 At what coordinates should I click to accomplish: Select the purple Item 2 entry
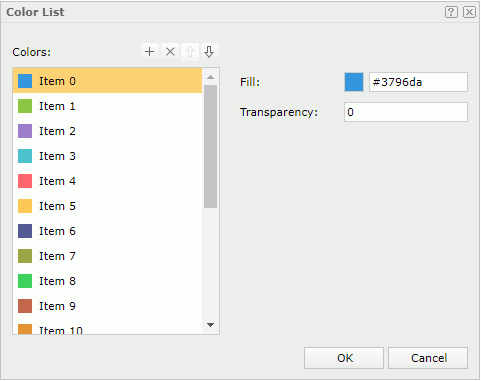(x=107, y=131)
